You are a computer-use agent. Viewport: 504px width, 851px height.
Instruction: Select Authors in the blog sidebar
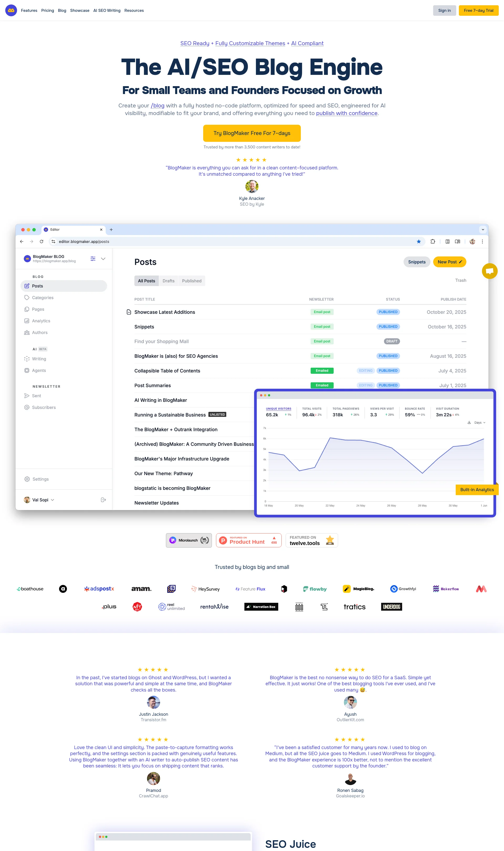pyautogui.click(x=39, y=332)
